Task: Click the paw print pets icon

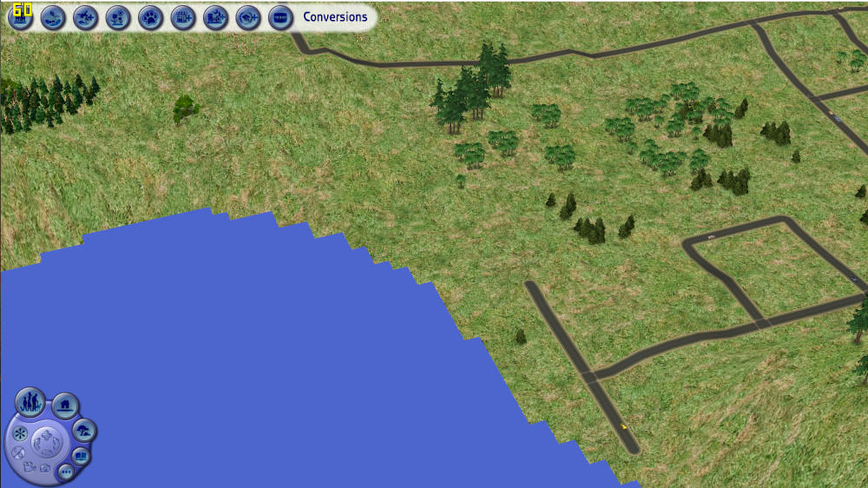Action: (x=150, y=17)
